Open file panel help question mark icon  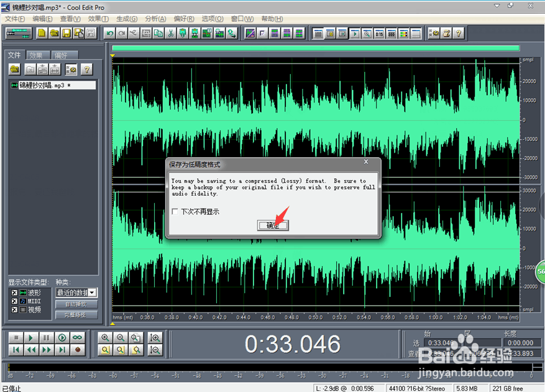click(x=86, y=70)
